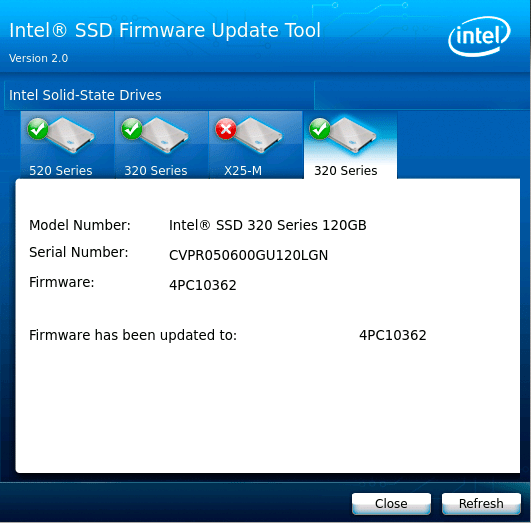The height and width of the screenshot is (523, 531).
Task: Click the active 320 Series tab label
Action: click(346, 170)
